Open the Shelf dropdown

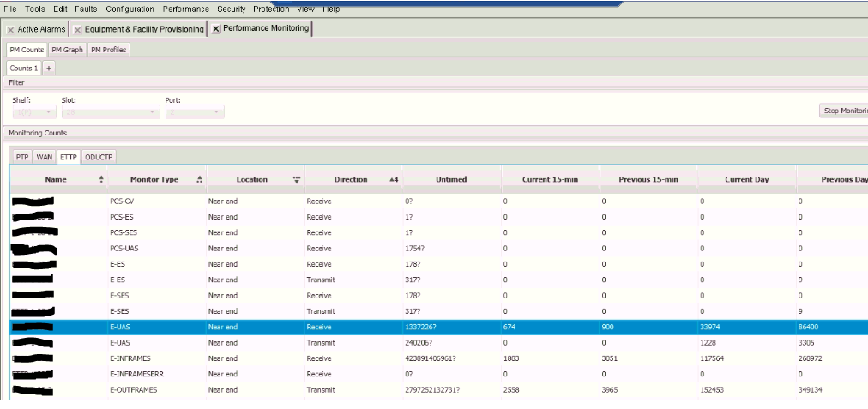[x=48, y=112]
